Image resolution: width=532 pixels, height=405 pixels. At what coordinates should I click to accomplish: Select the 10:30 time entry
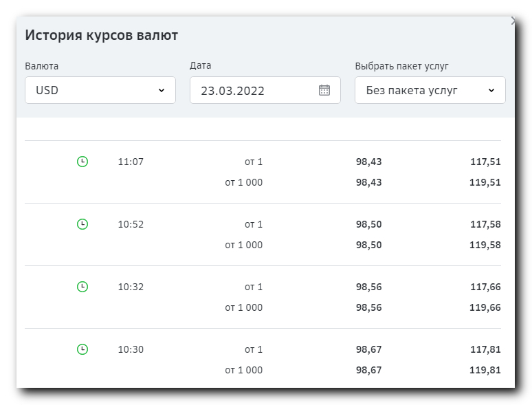click(x=131, y=349)
